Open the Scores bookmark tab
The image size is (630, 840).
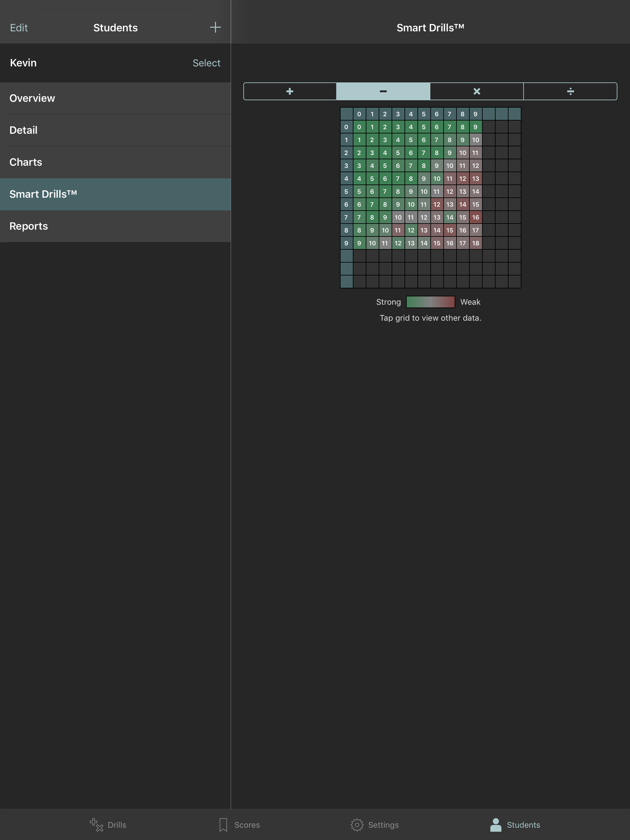point(223,824)
